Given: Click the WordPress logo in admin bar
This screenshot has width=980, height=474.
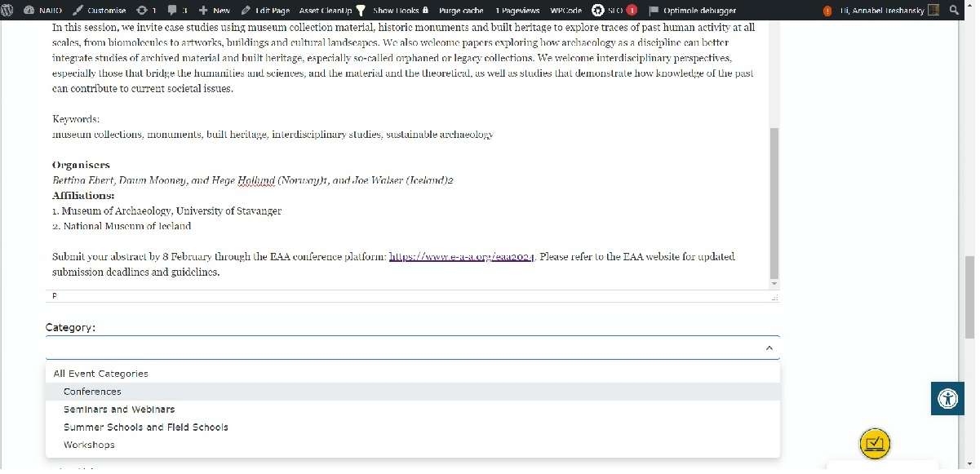Looking at the screenshot, I should (x=8, y=11).
